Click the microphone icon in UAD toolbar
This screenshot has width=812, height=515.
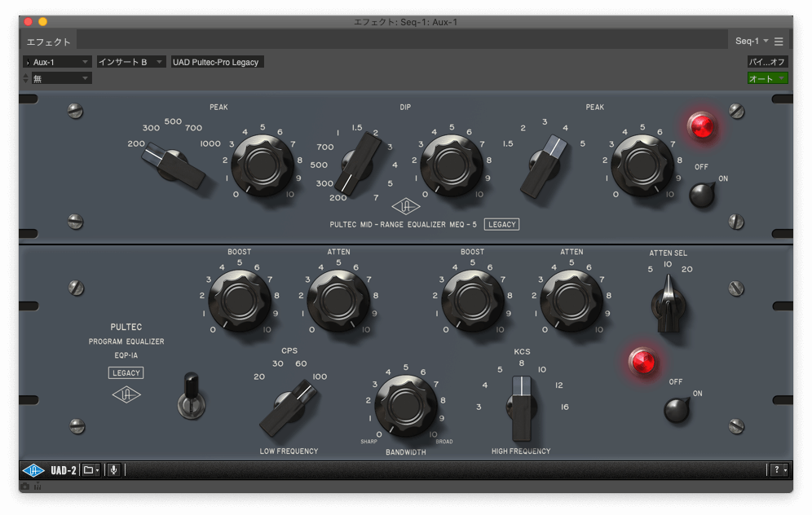click(114, 470)
